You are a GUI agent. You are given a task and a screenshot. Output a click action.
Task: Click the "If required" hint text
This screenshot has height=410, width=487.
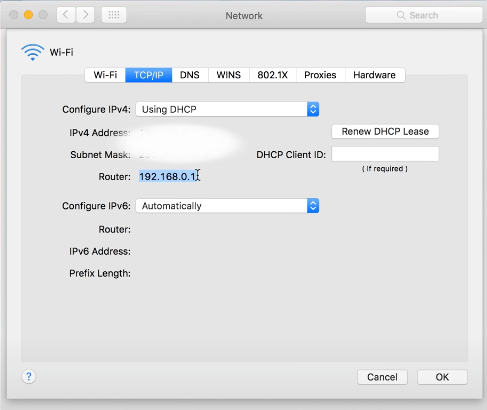[385, 169]
